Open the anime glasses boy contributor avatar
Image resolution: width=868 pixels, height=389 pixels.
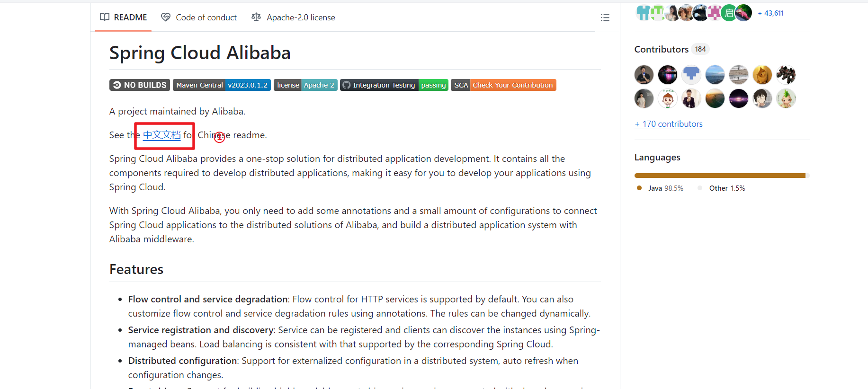[x=762, y=98]
